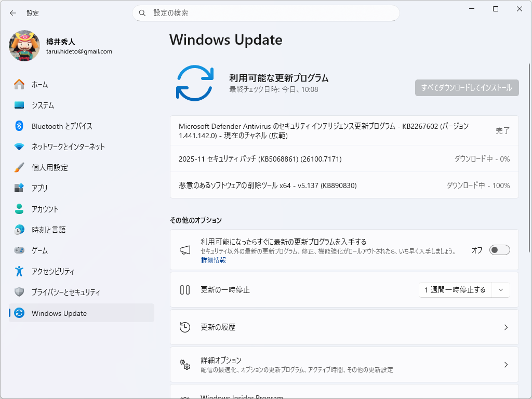Click the ゲーム controller icon
This screenshot has width=532, height=399.
pos(19,251)
